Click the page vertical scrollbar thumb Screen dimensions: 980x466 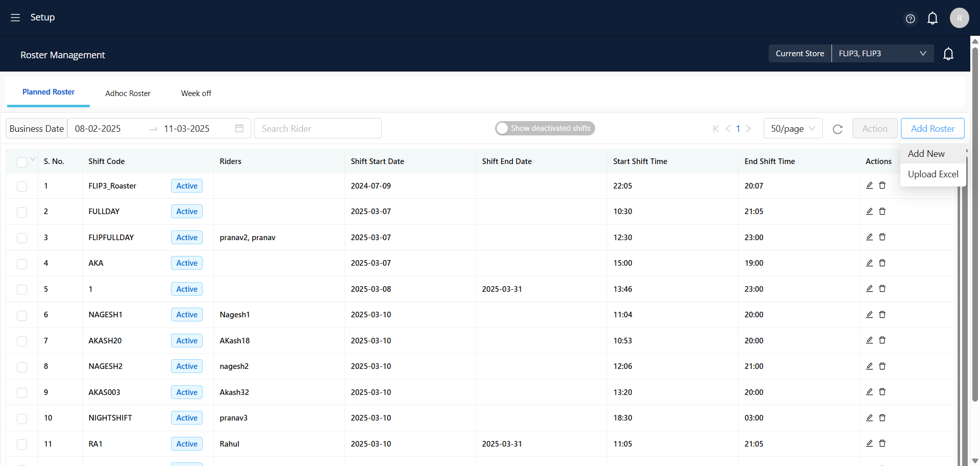pyautogui.click(x=975, y=225)
